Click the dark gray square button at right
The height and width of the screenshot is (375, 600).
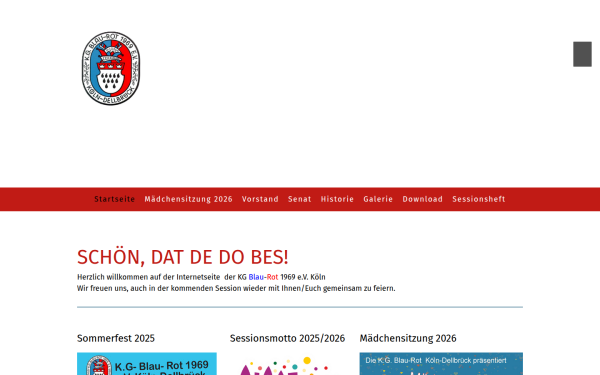pos(582,54)
